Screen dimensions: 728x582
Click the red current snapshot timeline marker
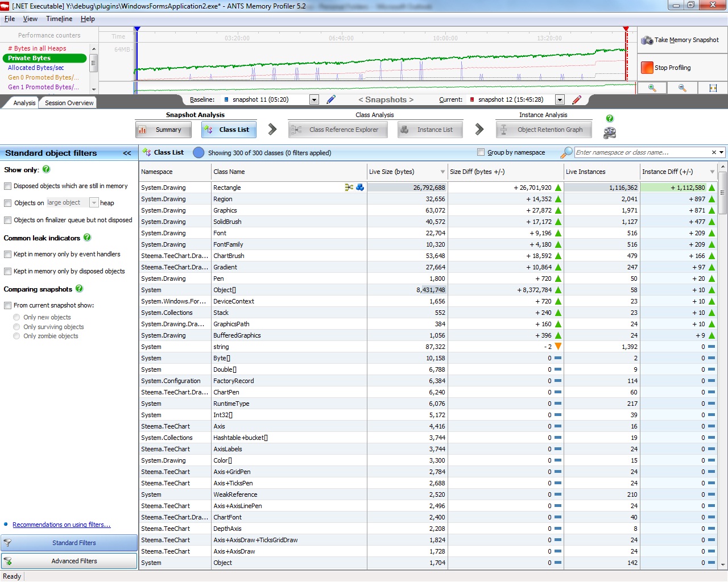[x=626, y=28]
